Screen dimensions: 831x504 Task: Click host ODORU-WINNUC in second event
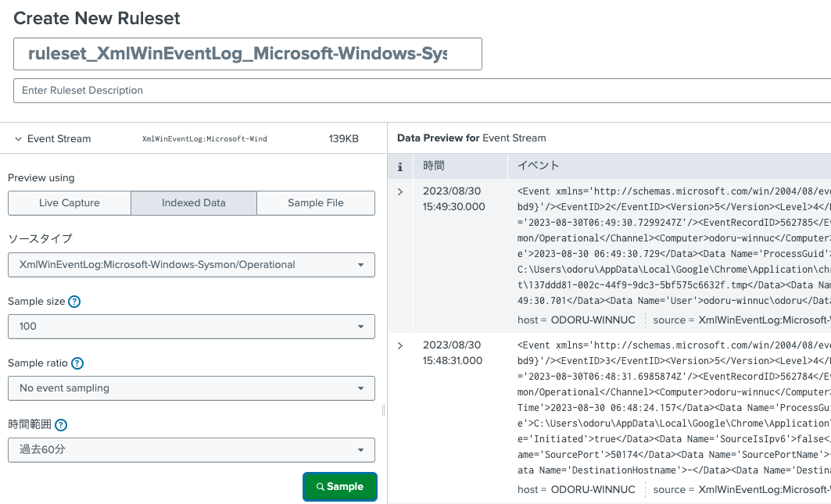tap(593, 490)
